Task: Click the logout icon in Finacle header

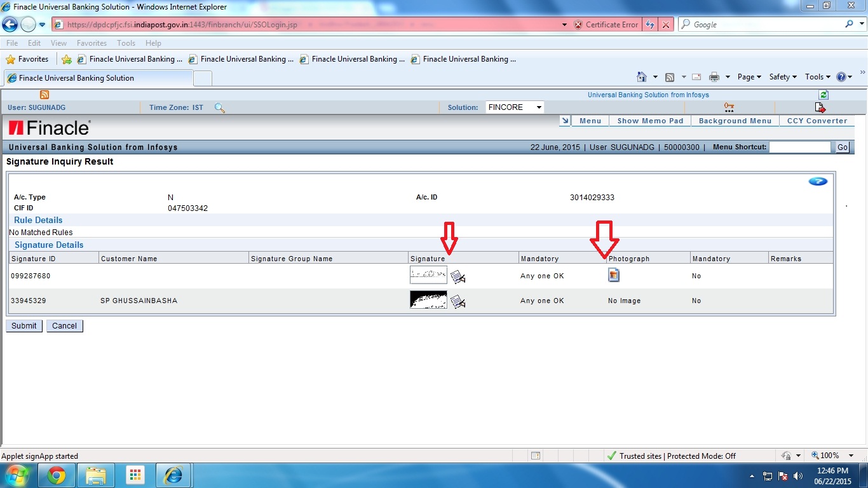Action: point(820,107)
